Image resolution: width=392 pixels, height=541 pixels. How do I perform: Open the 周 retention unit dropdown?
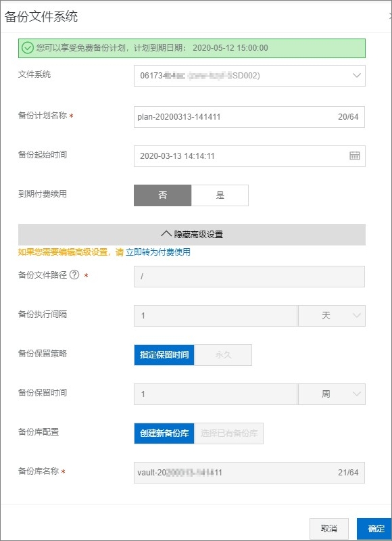(332, 394)
